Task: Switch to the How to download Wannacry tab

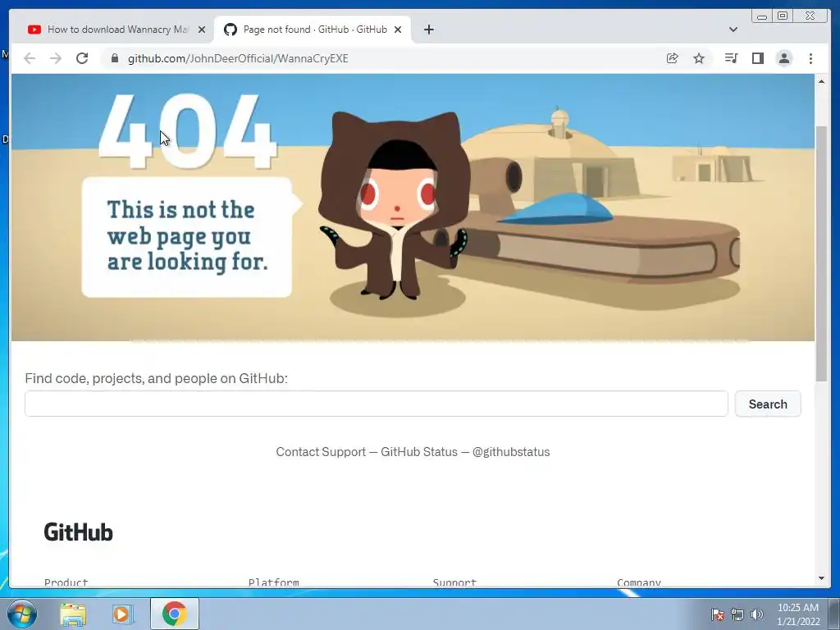Action: (116, 30)
